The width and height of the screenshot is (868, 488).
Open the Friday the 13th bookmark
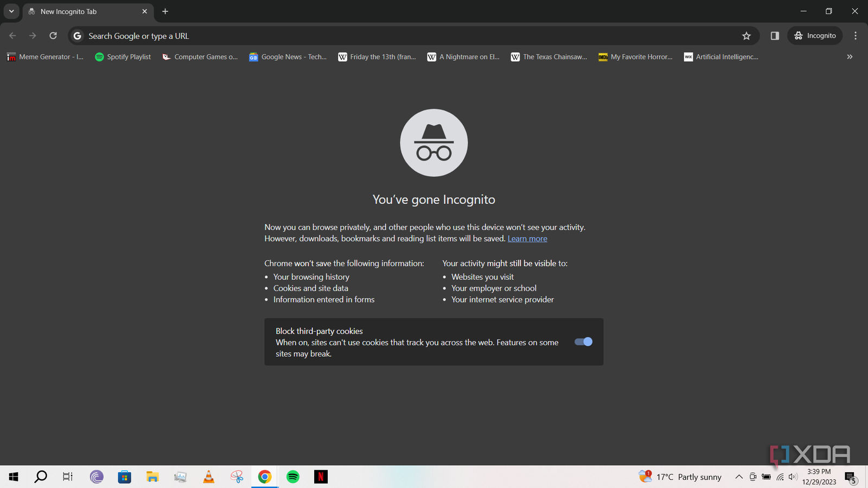[x=377, y=57]
